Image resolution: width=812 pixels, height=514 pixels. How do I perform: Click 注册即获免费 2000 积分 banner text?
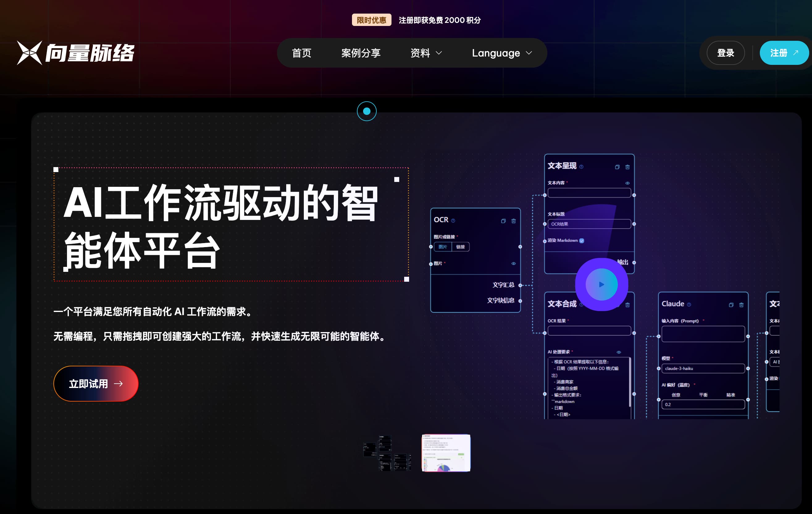click(x=440, y=20)
